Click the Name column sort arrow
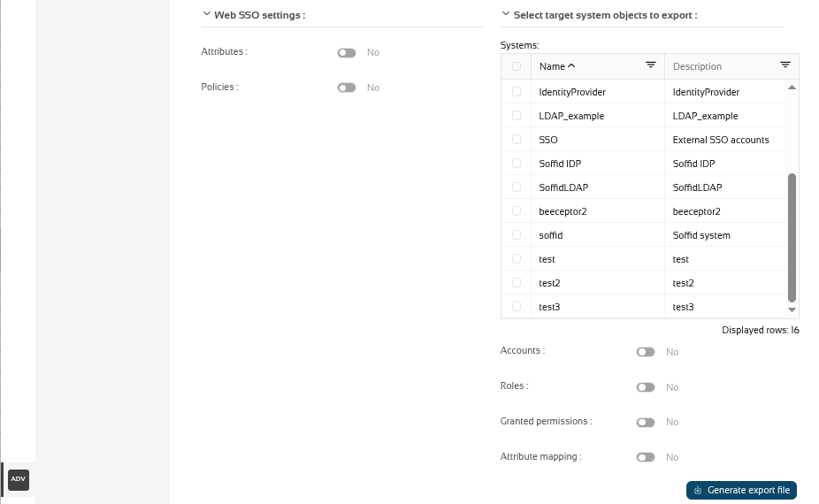Viewport: 819px width, 504px height. tap(571, 66)
